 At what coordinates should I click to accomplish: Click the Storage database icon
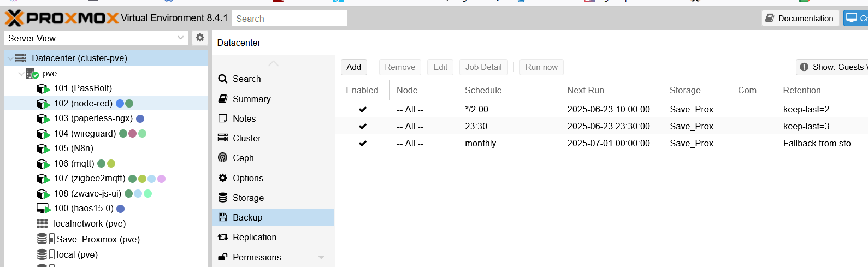pos(223,198)
